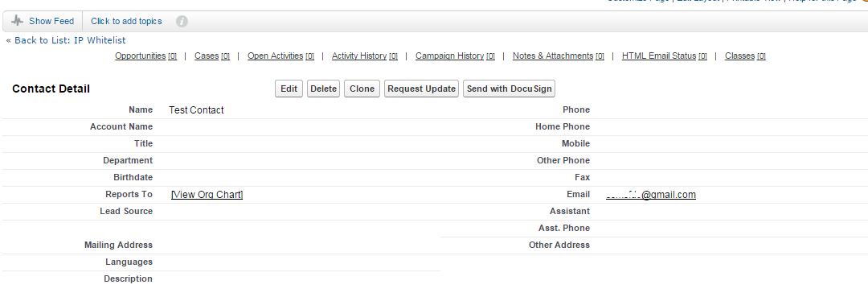Screen dimensions: 868x293
Task: Click the contact's gmail email address
Action: [651, 194]
